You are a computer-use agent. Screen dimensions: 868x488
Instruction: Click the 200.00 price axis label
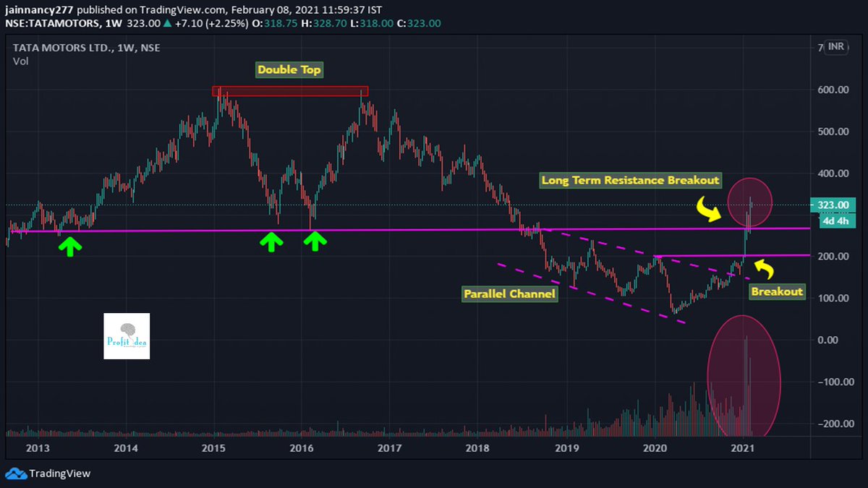pyautogui.click(x=833, y=257)
